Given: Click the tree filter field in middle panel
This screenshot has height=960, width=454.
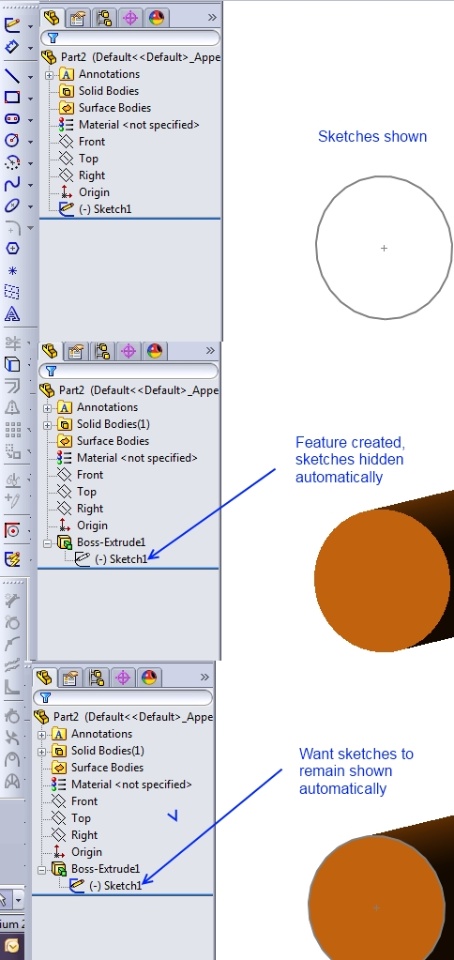Looking at the screenshot, I should (x=128, y=371).
